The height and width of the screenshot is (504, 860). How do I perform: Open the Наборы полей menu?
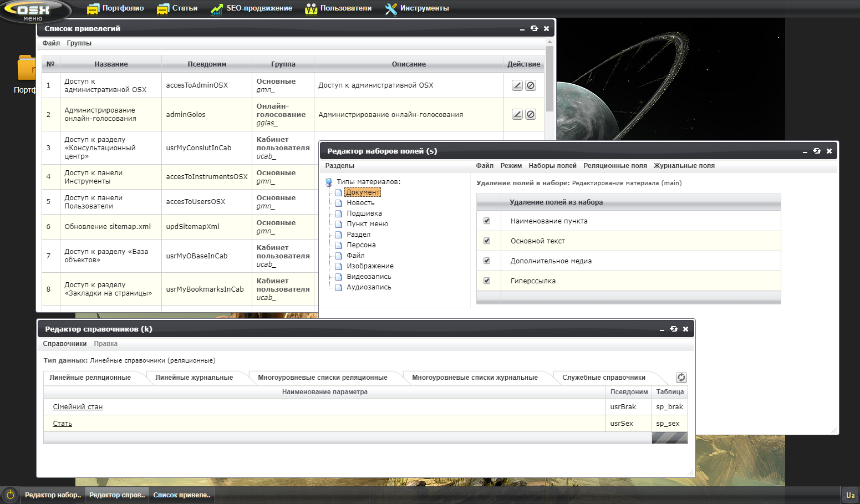coord(552,166)
